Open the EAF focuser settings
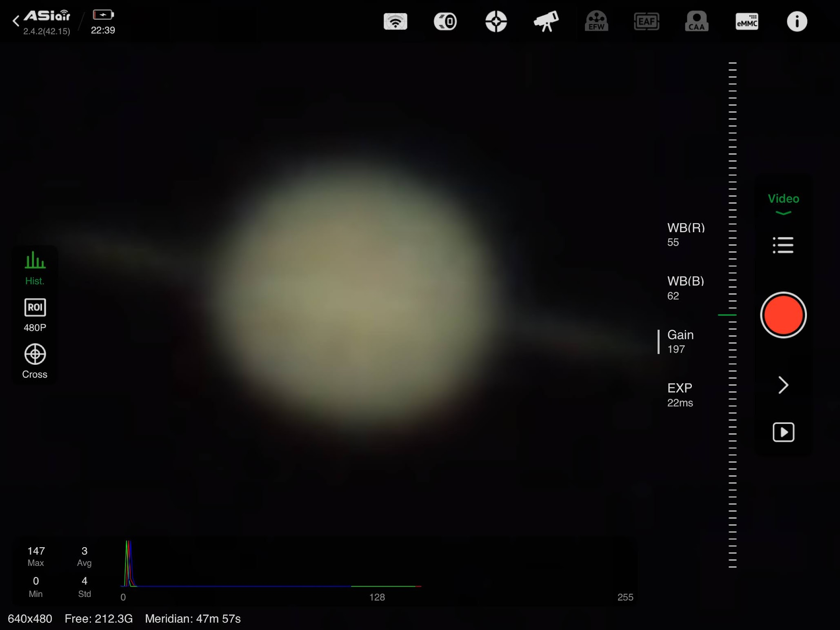Viewport: 840px width, 630px height. click(647, 21)
